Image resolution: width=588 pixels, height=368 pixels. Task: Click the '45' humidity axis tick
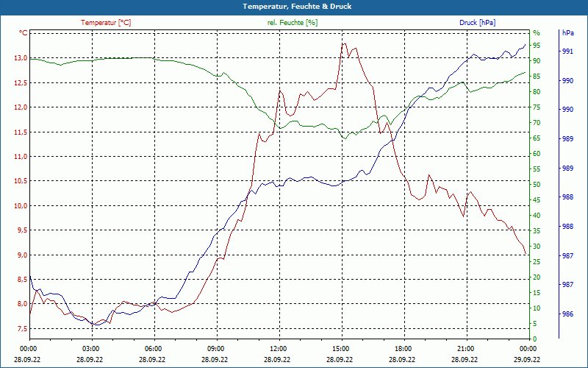[x=537, y=200]
